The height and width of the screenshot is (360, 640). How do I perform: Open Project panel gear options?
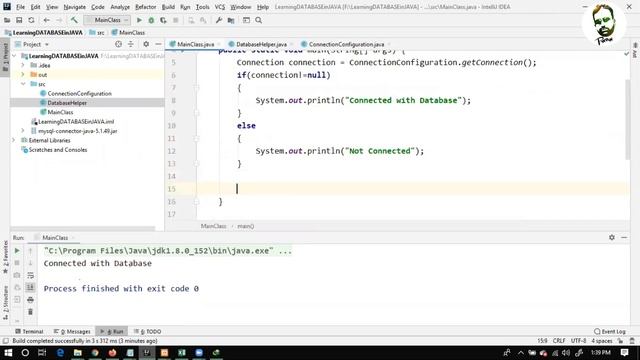pyautogui.click(x=146, y=44)
